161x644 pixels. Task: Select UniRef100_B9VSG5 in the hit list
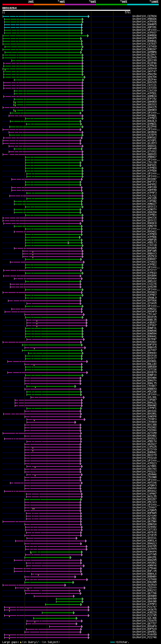[144, 83]
